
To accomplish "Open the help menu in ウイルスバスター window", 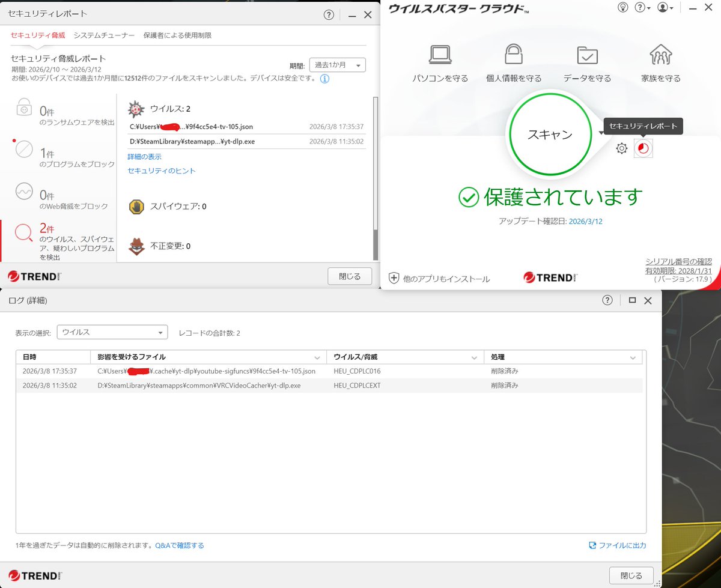I will tap(642, 8).
